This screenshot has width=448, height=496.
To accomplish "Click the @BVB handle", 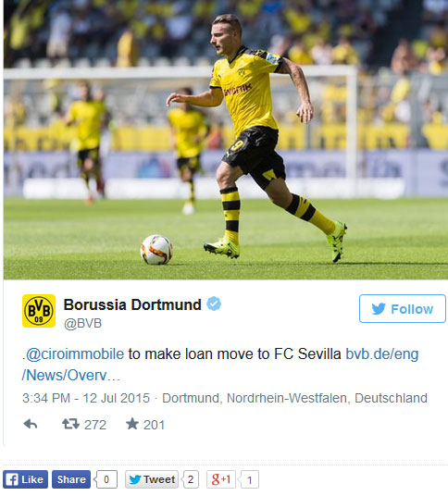I will (x=82, y=323).
